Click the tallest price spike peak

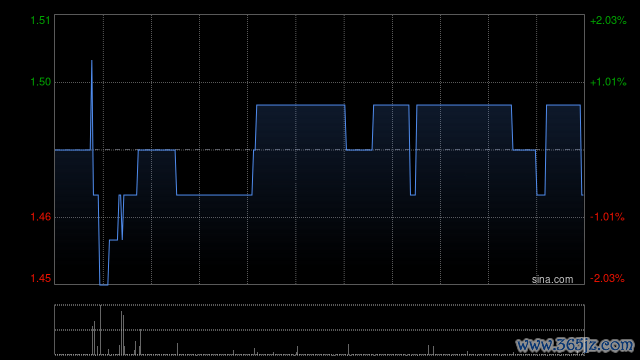tap(91, 61)
